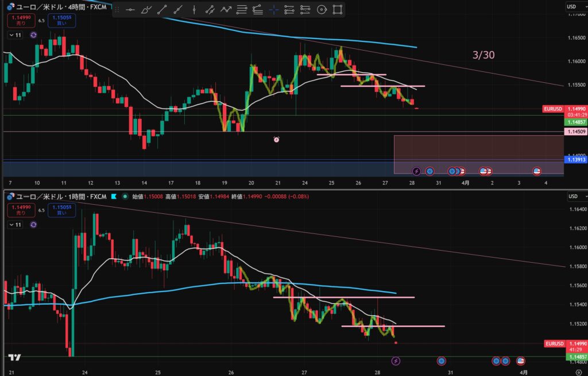Click the purple refresh icon in top chart
Screen dimensions: 588x376
tap(33, 35)
